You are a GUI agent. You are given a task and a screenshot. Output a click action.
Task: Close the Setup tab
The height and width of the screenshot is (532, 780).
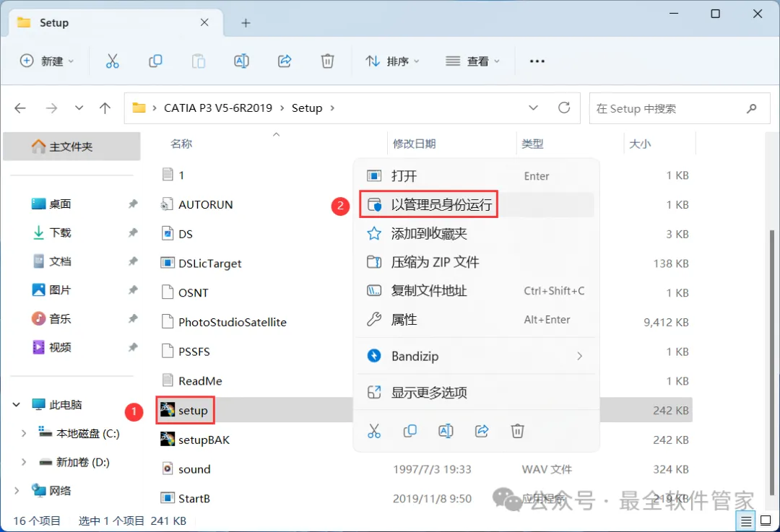pos(204,22)
